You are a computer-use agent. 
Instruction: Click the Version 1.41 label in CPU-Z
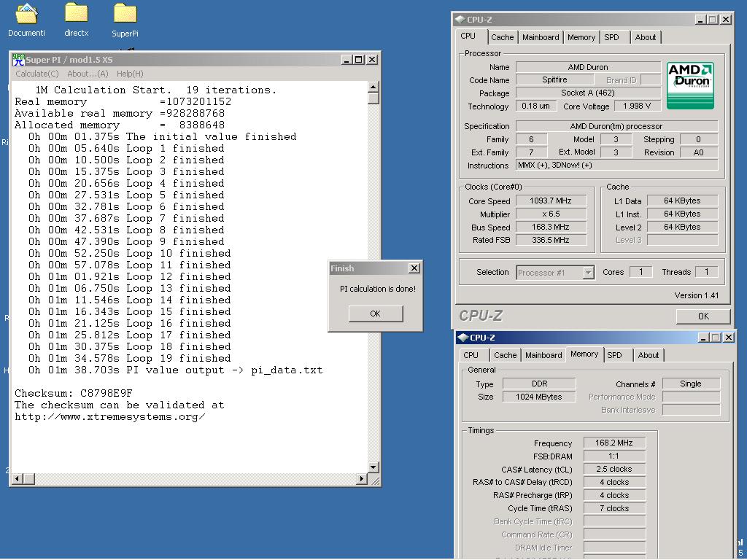pos(697,296)
